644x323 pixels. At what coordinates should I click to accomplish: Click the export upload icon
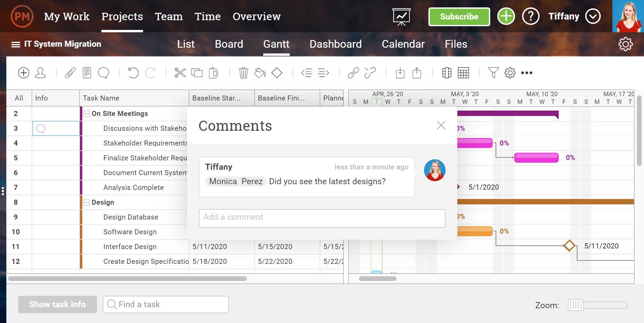[417, 73]
